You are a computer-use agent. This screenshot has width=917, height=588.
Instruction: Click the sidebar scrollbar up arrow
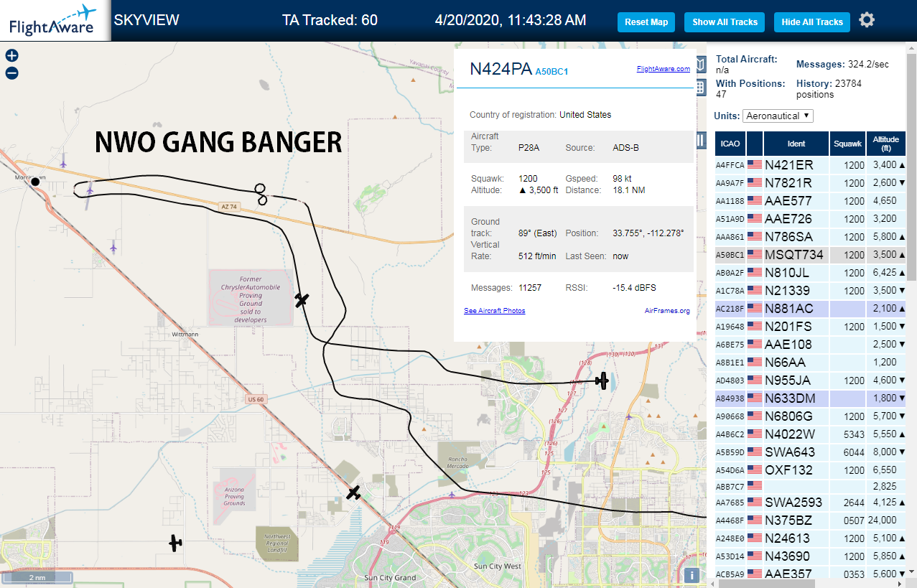tap(911, 48)
